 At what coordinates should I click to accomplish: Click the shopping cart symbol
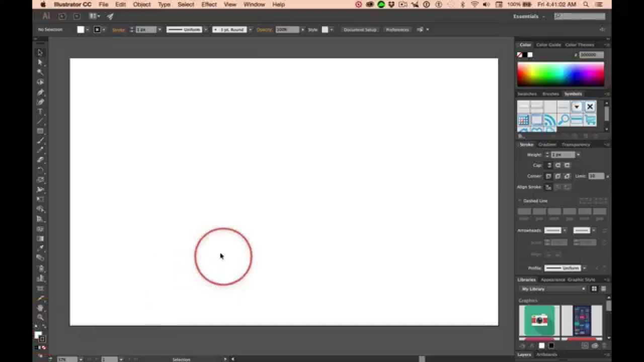[590, 120]
